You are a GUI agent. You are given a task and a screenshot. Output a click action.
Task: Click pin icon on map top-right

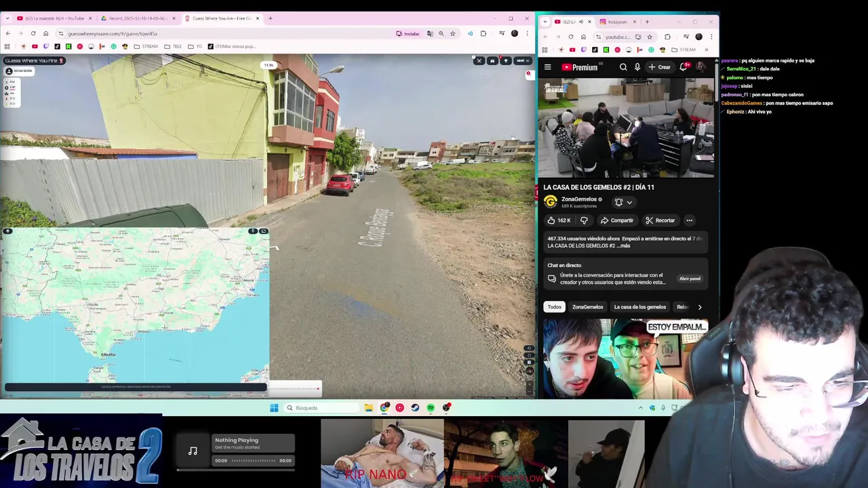coord(253,231)
